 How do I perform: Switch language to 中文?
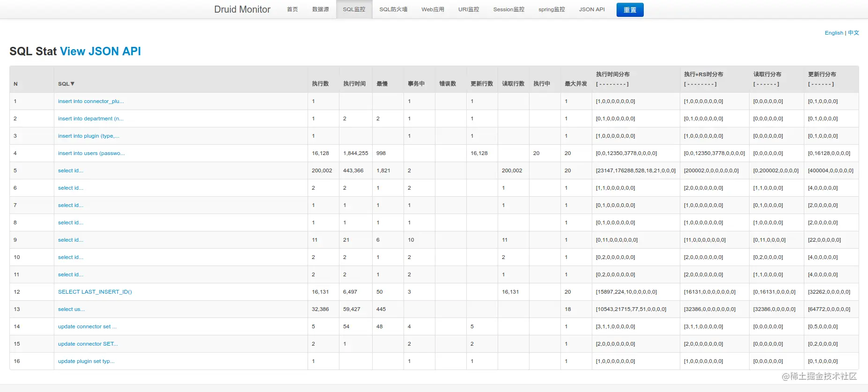coord(853,33)
